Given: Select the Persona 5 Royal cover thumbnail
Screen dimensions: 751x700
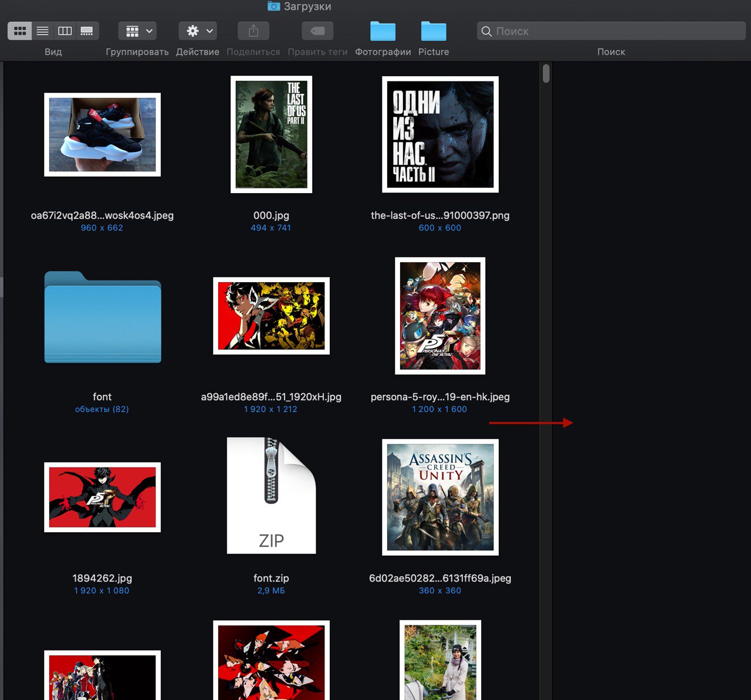Looking at the screenshot, I should click(x=440, y=316).
